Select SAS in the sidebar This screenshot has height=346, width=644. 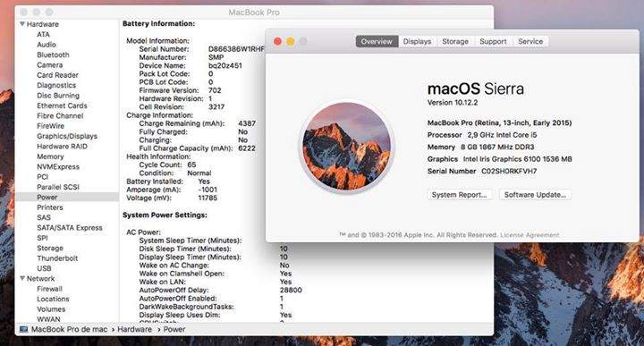(44, 217)
